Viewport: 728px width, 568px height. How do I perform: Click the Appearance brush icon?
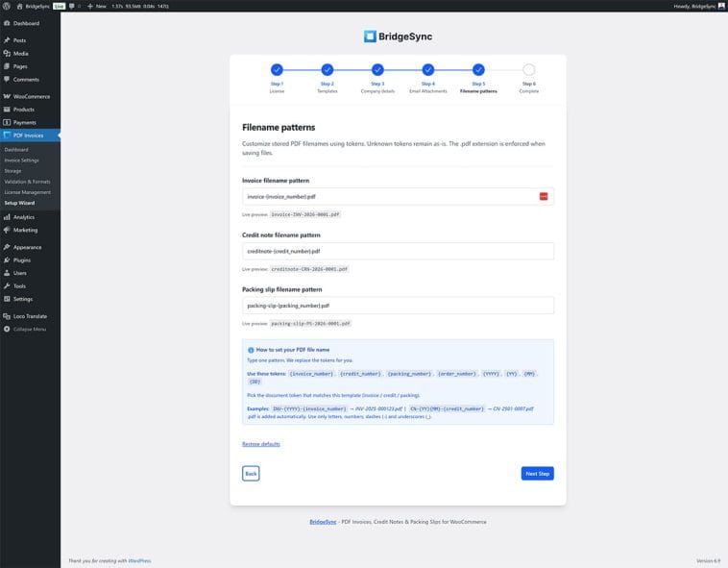coord(7,247)
